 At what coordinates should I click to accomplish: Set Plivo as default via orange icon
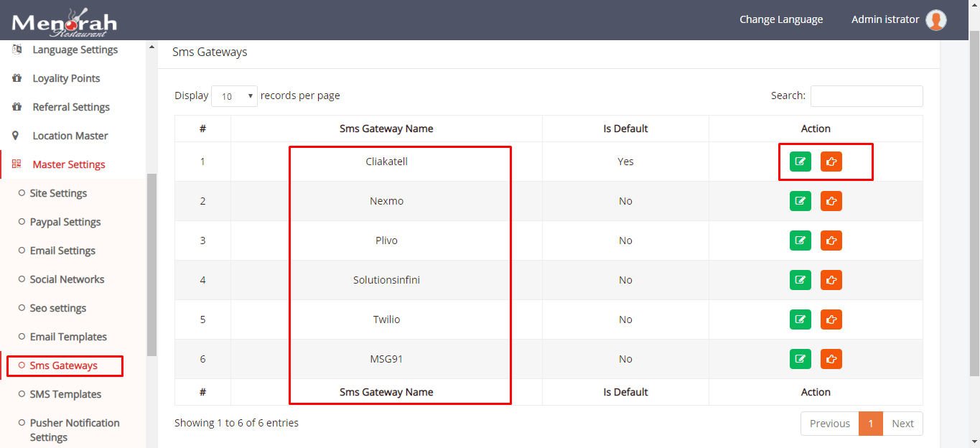point(831,241)
